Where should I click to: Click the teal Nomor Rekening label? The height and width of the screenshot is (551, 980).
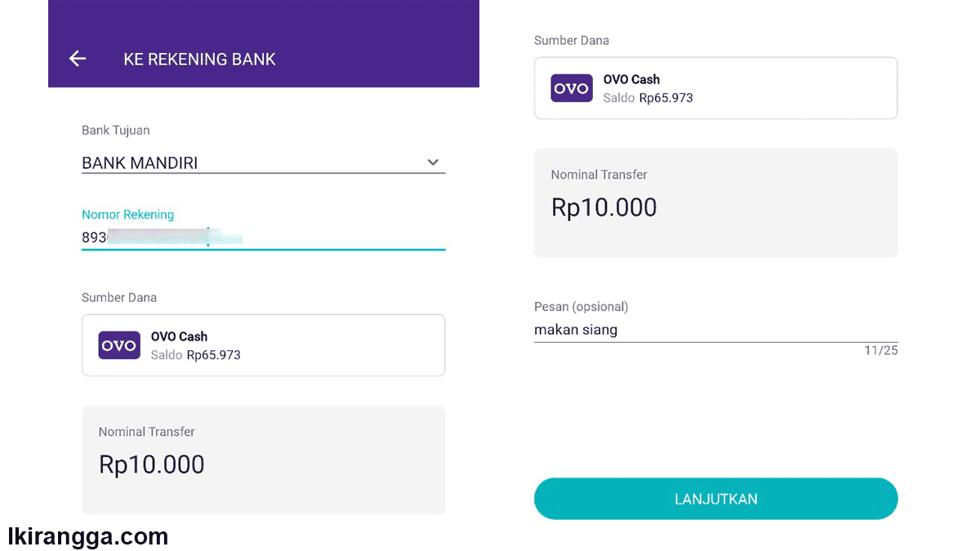pos(127,215)
